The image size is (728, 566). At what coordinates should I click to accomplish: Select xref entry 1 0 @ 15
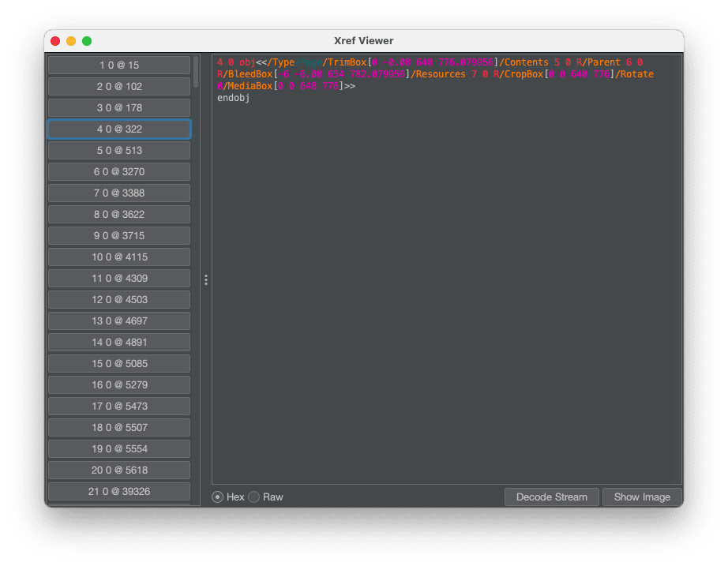point(118,65)
